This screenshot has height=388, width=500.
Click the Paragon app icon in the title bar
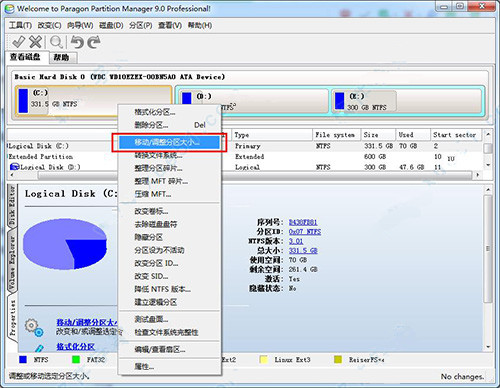coord(9,9)
